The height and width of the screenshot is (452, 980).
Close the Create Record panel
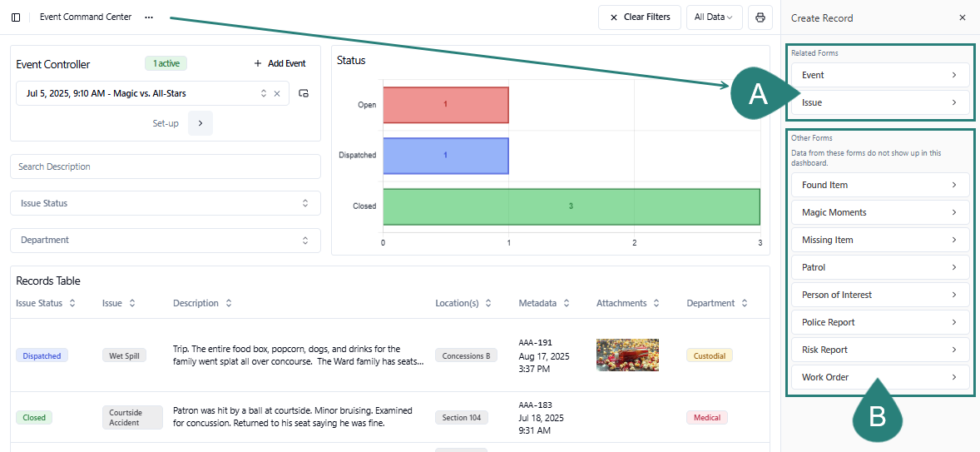963,17
